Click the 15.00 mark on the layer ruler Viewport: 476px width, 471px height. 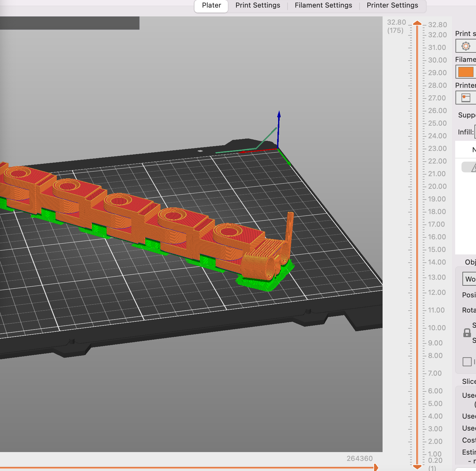[437, 249]
